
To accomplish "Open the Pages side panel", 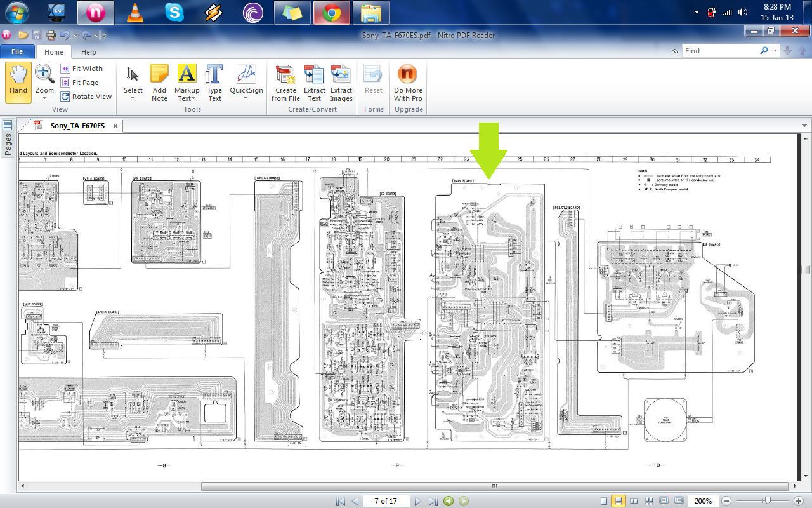I will point(8,138).
